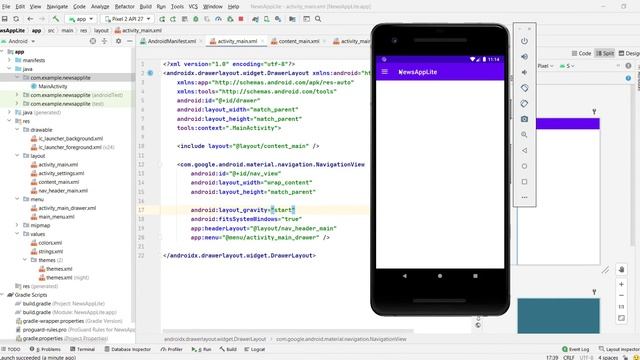Open the Layout Inspector
640x360 pixels.
pos(619,349)
